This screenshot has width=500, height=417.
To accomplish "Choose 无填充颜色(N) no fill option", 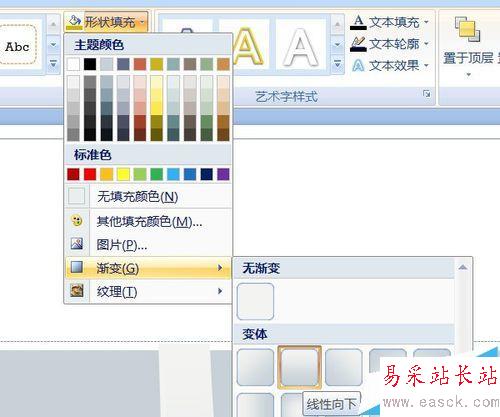I will point(148,197).
